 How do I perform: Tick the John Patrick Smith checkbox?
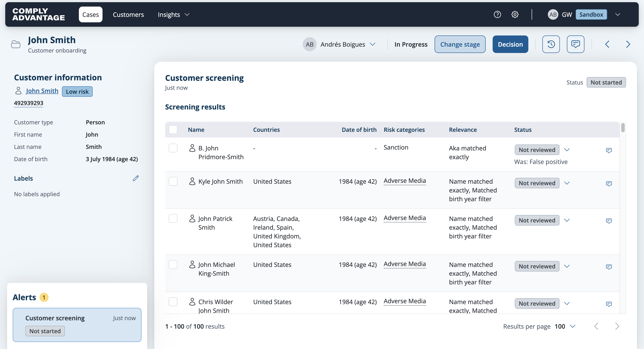point(173,219)
